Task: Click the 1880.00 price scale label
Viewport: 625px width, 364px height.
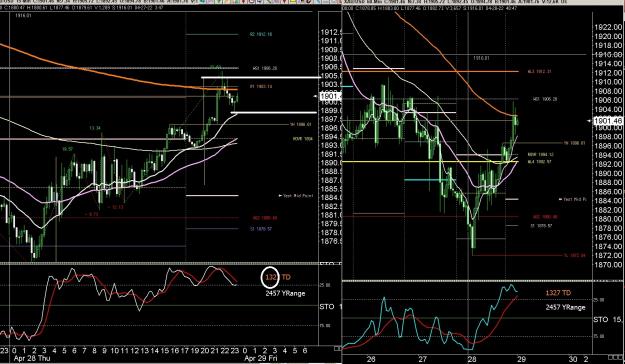Action: 607,219
